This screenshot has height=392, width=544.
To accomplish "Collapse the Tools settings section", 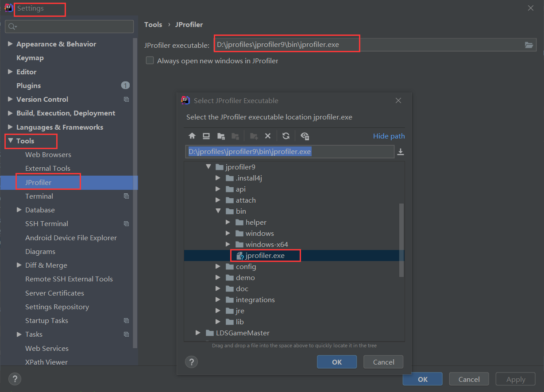I will [x=10, y=141].
